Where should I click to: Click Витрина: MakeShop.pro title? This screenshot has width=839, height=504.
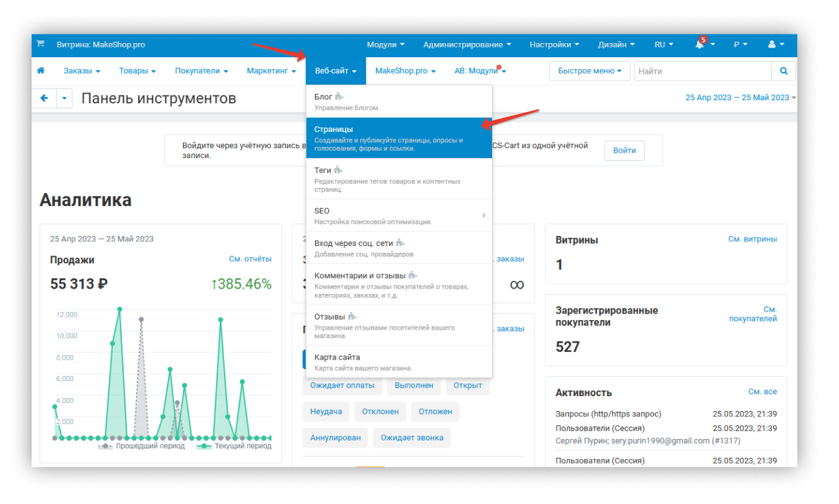(x=101, y=45)
